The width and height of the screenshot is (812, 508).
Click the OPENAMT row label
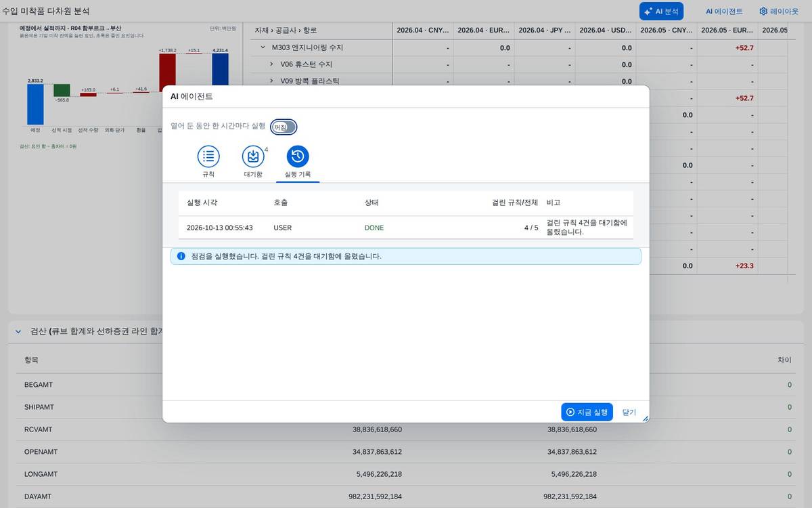click(39, 452)
